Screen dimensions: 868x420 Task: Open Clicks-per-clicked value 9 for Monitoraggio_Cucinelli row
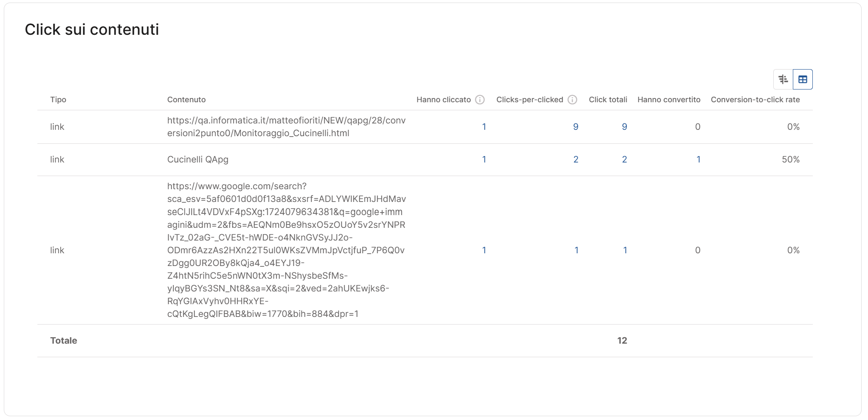576,127
